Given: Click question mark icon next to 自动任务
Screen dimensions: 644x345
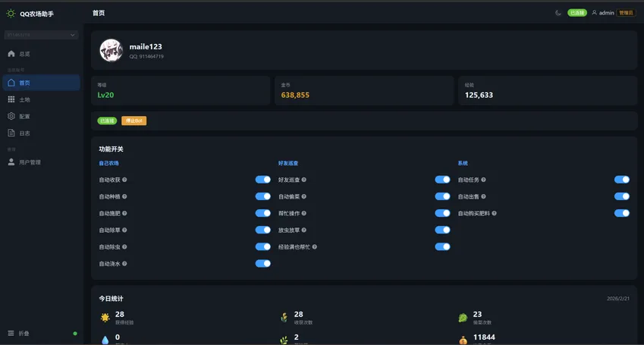Looking at the screenshot, I should click(483, 180).
